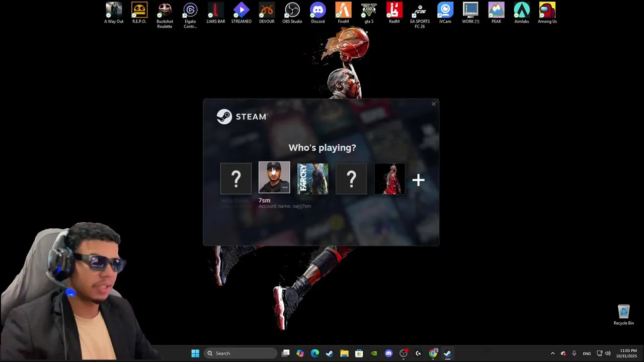Select the iVCam desktop icon

445,14
